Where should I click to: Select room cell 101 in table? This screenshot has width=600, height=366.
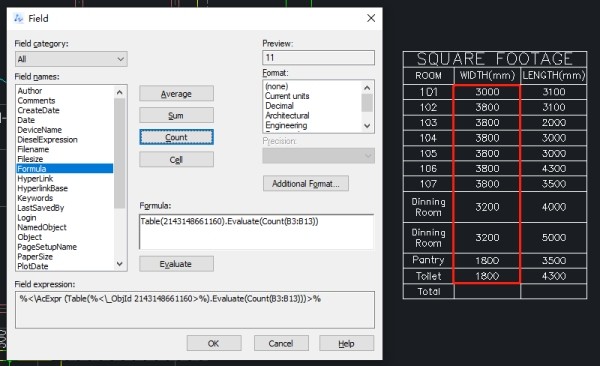(x=429, y=92)
